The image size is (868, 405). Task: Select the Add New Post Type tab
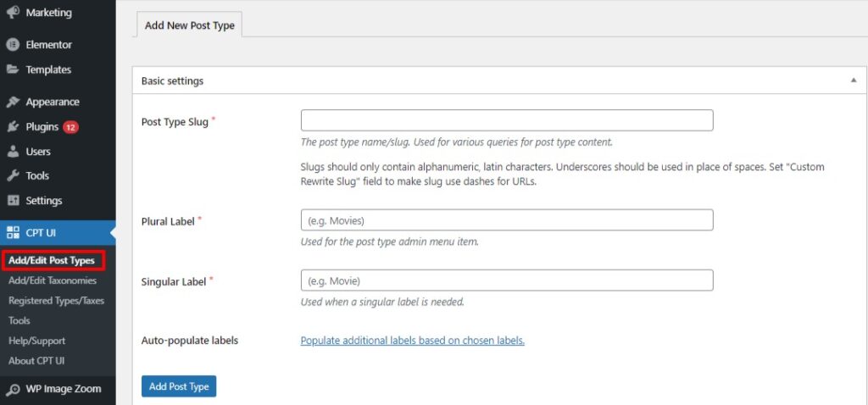pyautogui.click(x=189, y=25)
